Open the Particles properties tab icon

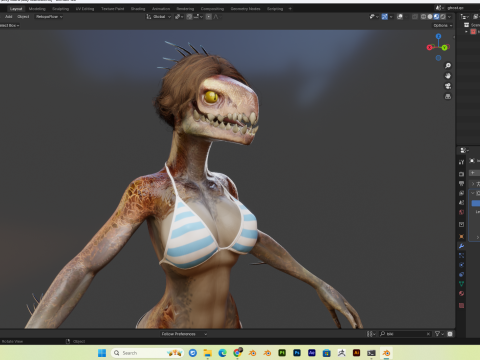[461, 256]
